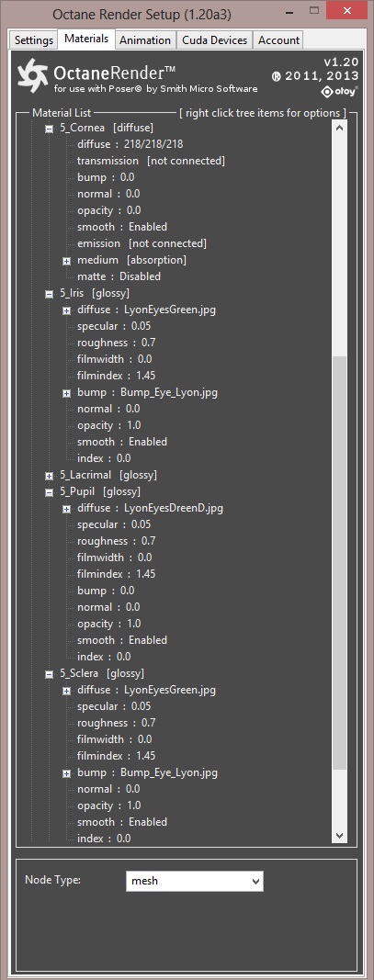This screenshot has width=374, height=980.
Task: Select 5_Pupil filmwidth : 0.0 row
Action: point(114,558)
